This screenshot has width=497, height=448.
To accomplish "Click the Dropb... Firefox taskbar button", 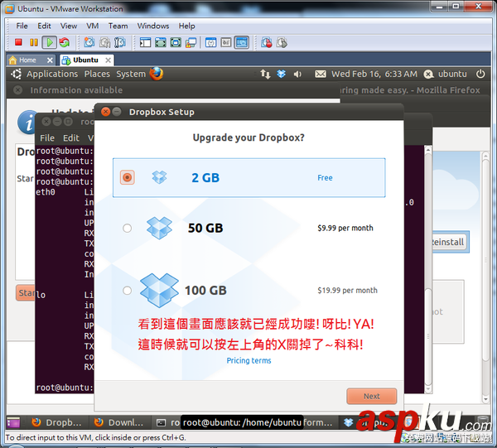I will 56,422.
